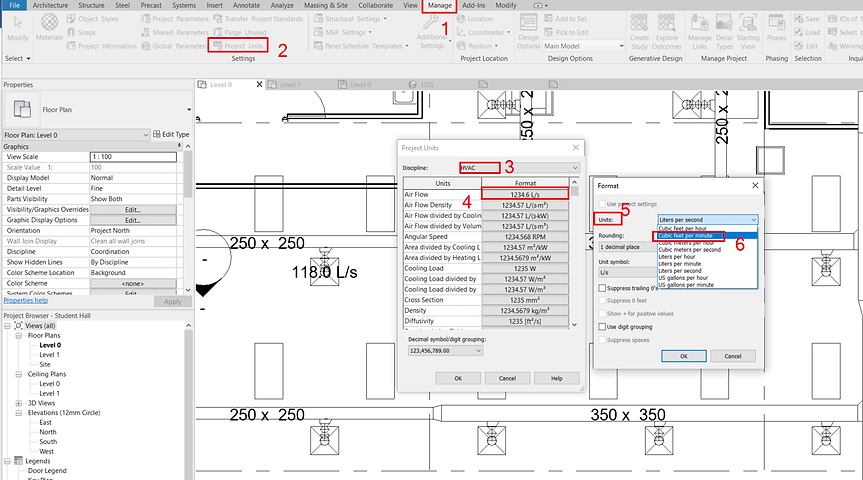Click Edit Type button

click(171, 134)
